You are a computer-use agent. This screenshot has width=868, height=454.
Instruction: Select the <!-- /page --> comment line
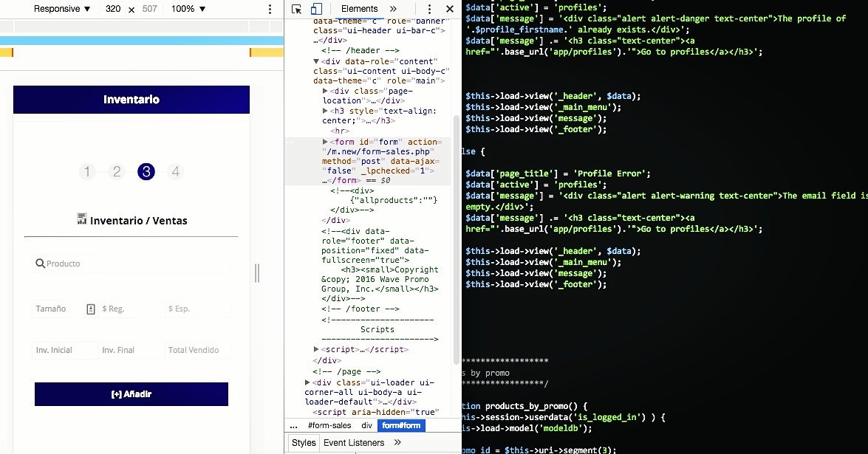[346, 371]
